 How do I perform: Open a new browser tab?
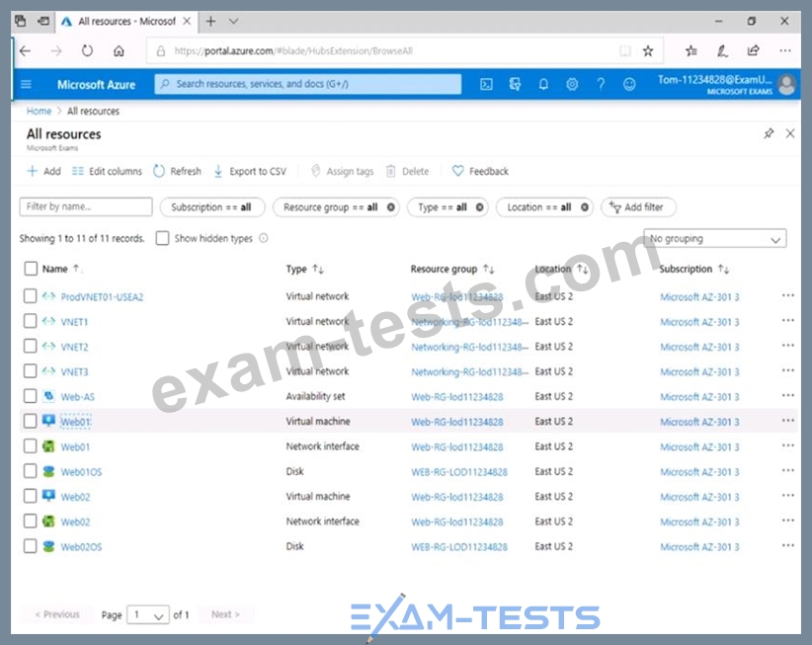click(210, 21)
